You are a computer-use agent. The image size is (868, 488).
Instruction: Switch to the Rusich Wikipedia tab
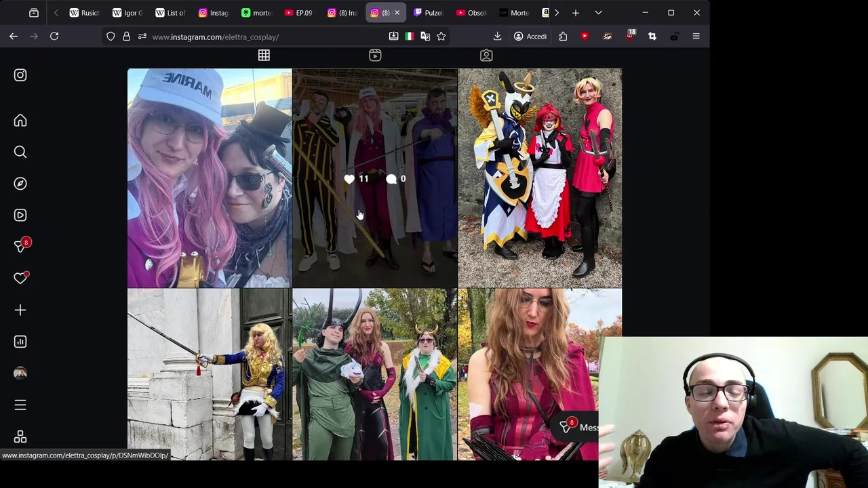click(x=85, y=13)
